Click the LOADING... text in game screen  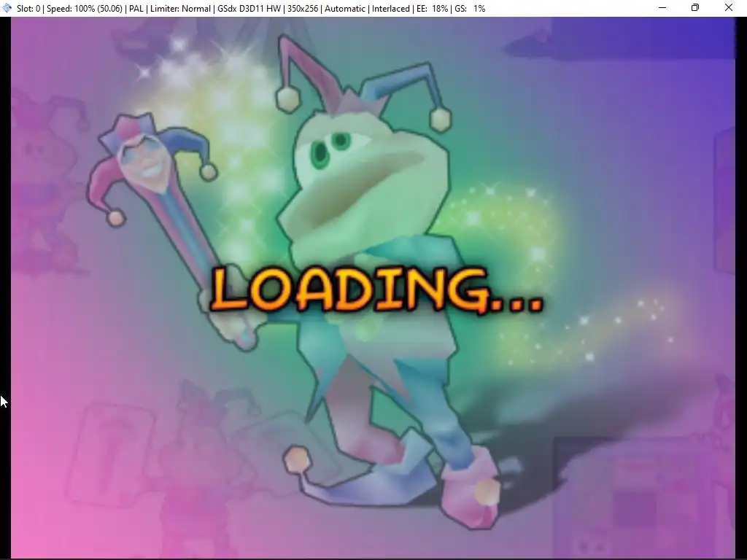tap(376, 289)
